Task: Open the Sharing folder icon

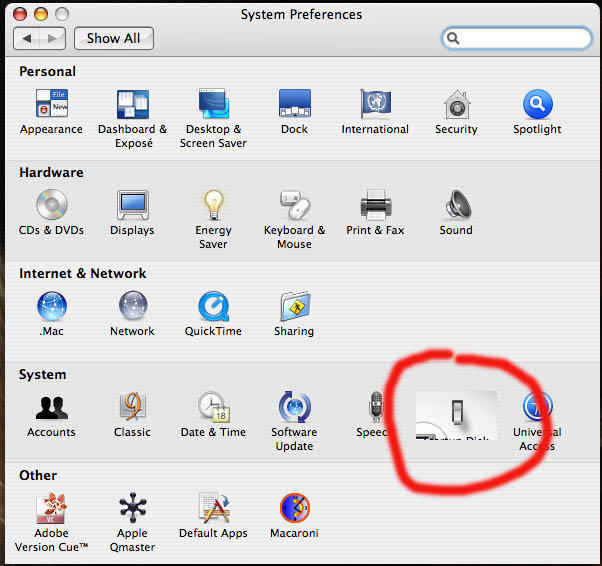Action: click(x=295, y=306)
